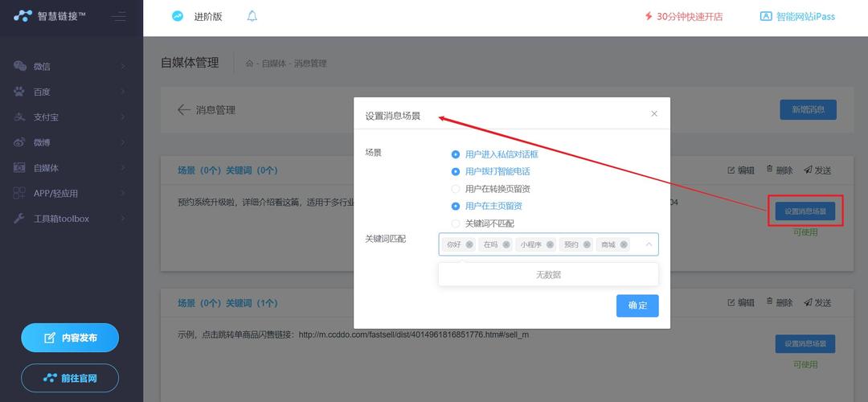Remove the 商城 keyword tag
868x402 pixels.
pos(624,244)
